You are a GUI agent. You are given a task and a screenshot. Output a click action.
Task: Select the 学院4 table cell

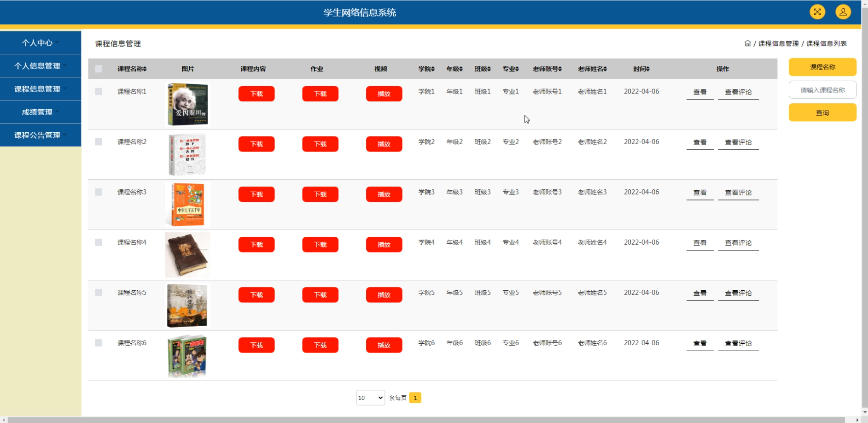coord(426,242)
